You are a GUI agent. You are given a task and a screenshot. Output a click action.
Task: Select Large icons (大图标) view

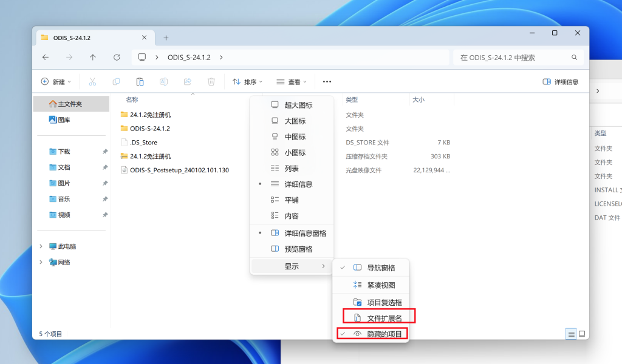coord(292,121)
